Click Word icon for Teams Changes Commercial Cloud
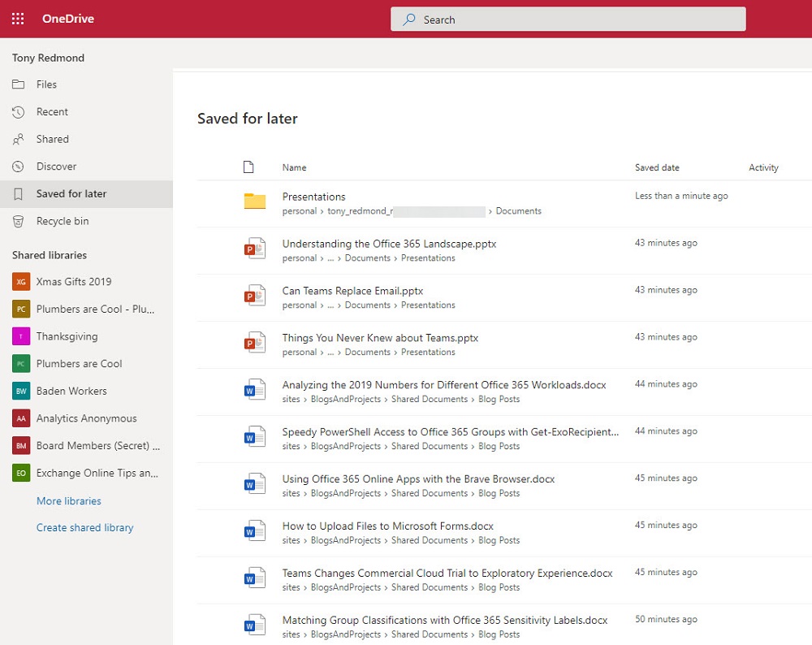 coord(255,578)
